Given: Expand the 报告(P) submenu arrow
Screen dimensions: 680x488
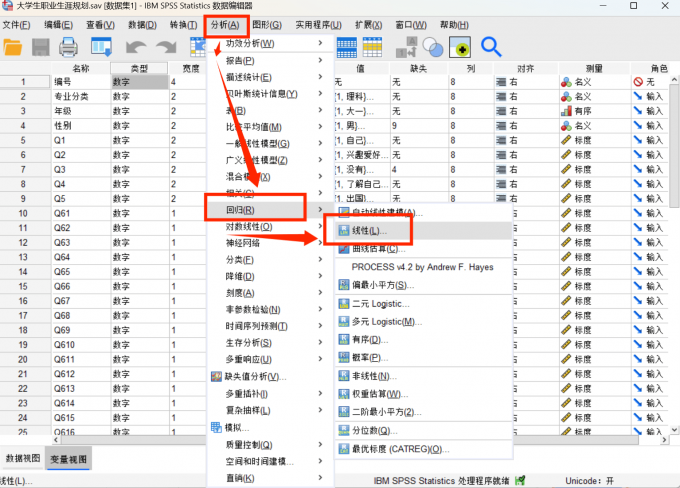Looking at the screenshot, I should [320, 60].
